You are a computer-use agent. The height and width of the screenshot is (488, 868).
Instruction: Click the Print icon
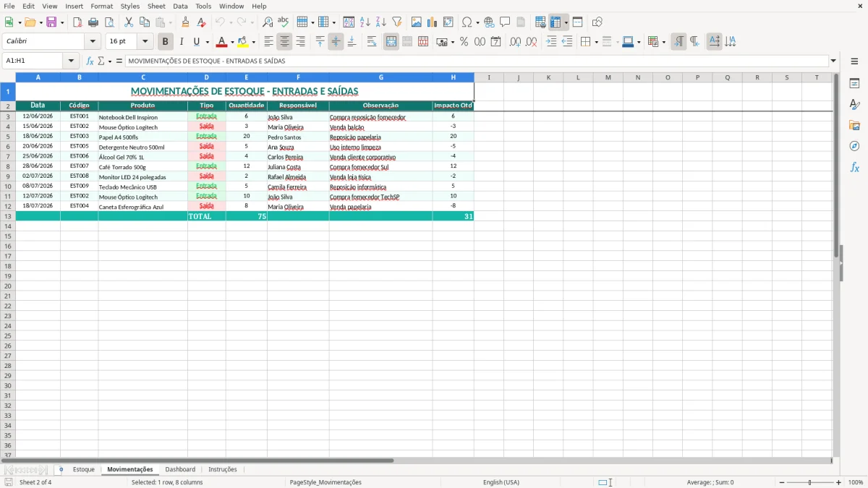click(93, 22)
